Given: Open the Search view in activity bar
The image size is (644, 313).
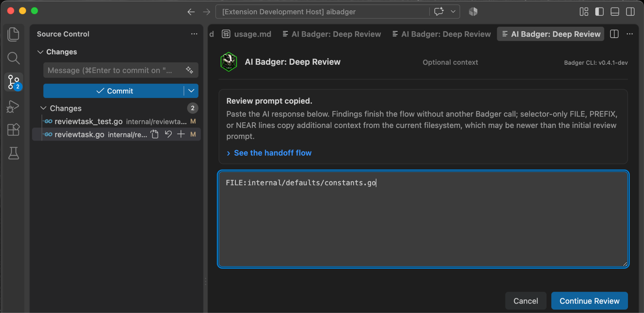Looking at the screenshot, I should [x=13, y=58].
